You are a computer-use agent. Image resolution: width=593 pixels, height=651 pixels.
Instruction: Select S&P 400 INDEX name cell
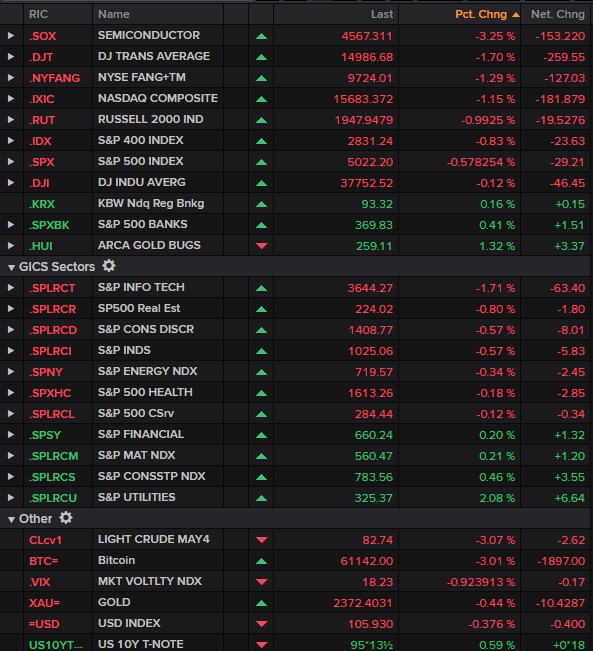tap(141, 140)
